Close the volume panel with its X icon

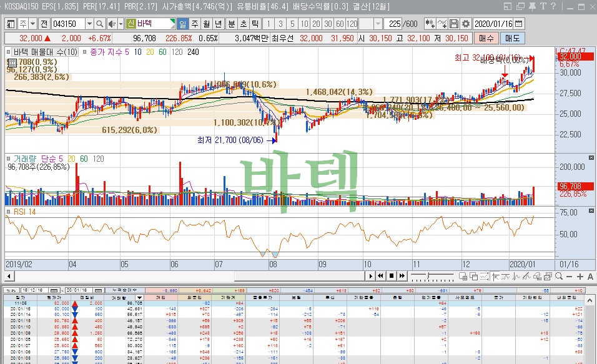[591, 157]
